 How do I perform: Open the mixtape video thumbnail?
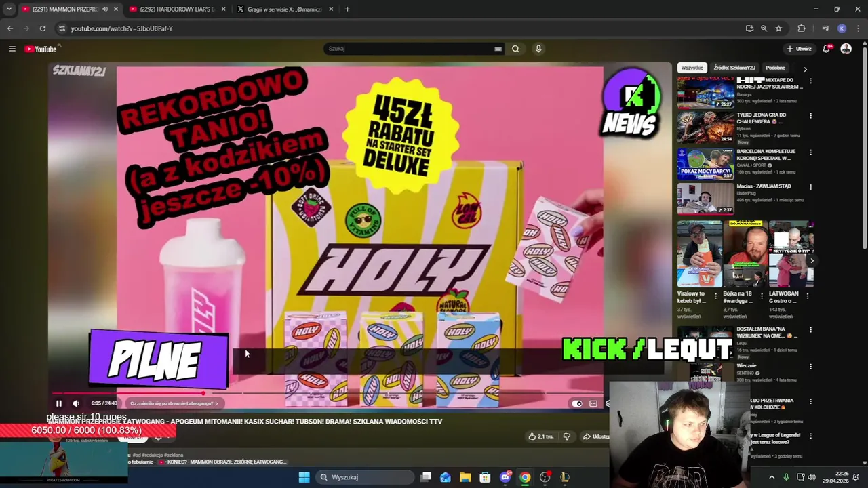pyautogui.click(x=705, y=93)
